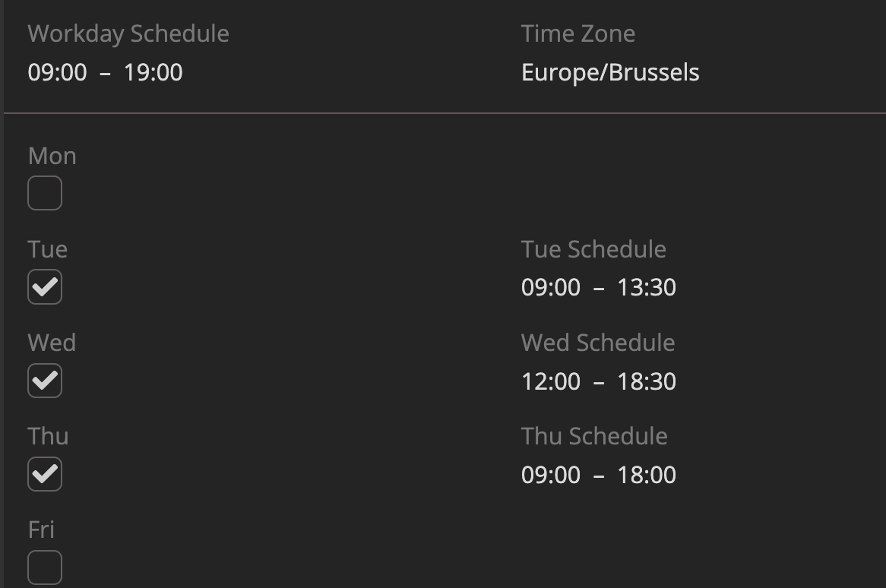
Task: Edit Wed Schedule start time 12:00
Action: coord(551,381)
